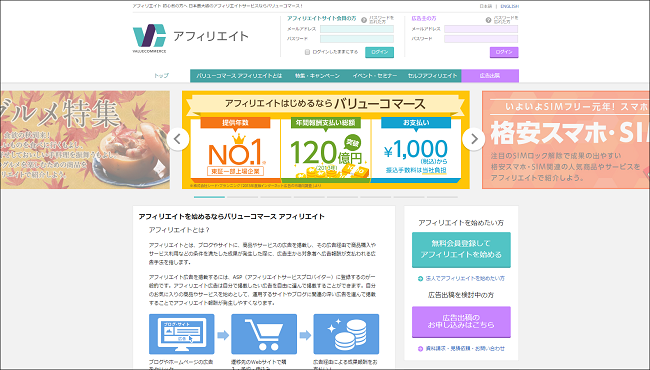The image size is (650, 370).
Task: Focus the affiliate member パスワード field
Action: [357, 39]
